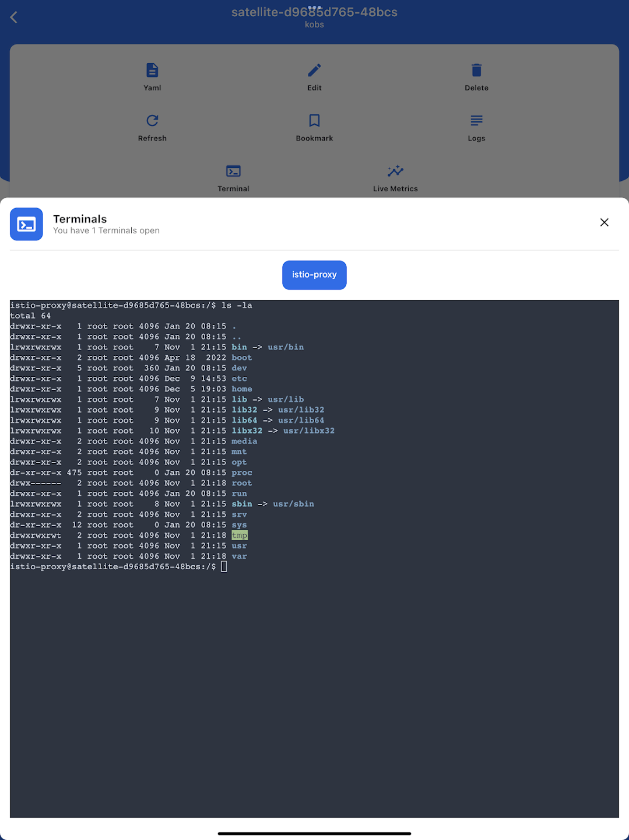Tap the home indicator bar
The width and height of the screenshot is (629, 840).
[314, 834]
